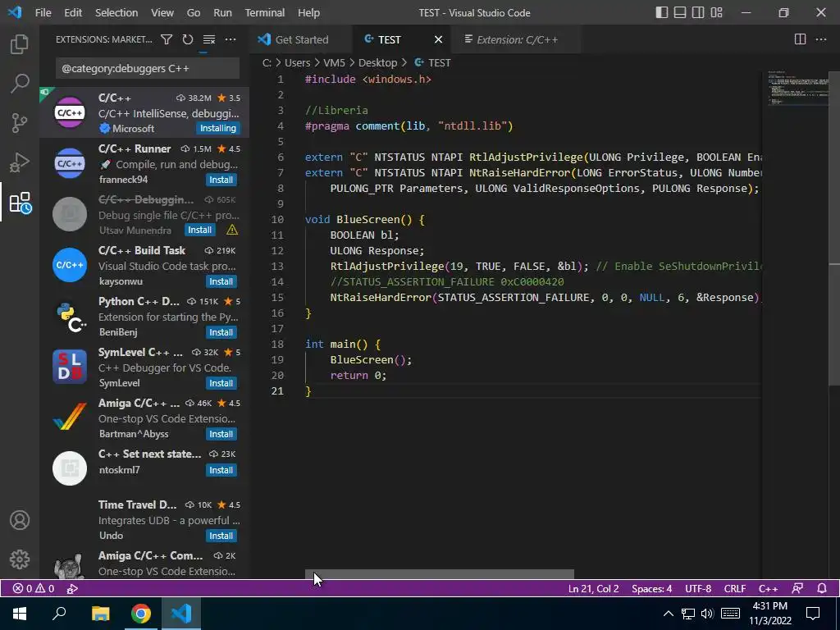This screenshot has height=630, width=840.
Task: Click the editor horizontal scrollbar
Action: (440, 574)
